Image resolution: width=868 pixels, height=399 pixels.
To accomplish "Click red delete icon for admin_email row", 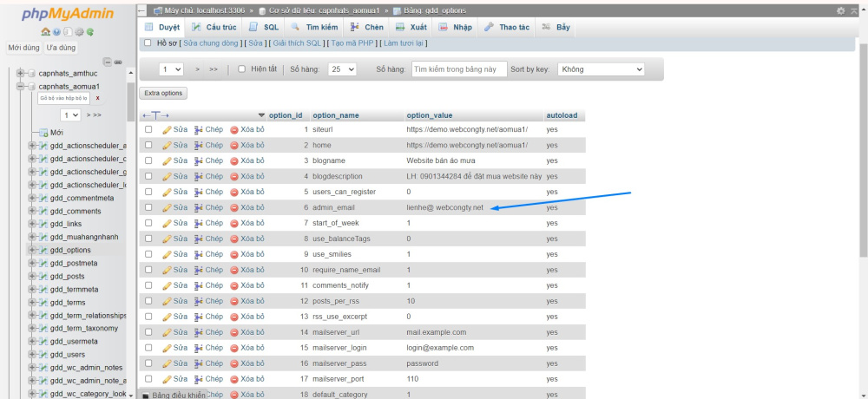I will (x=234, y=207).
